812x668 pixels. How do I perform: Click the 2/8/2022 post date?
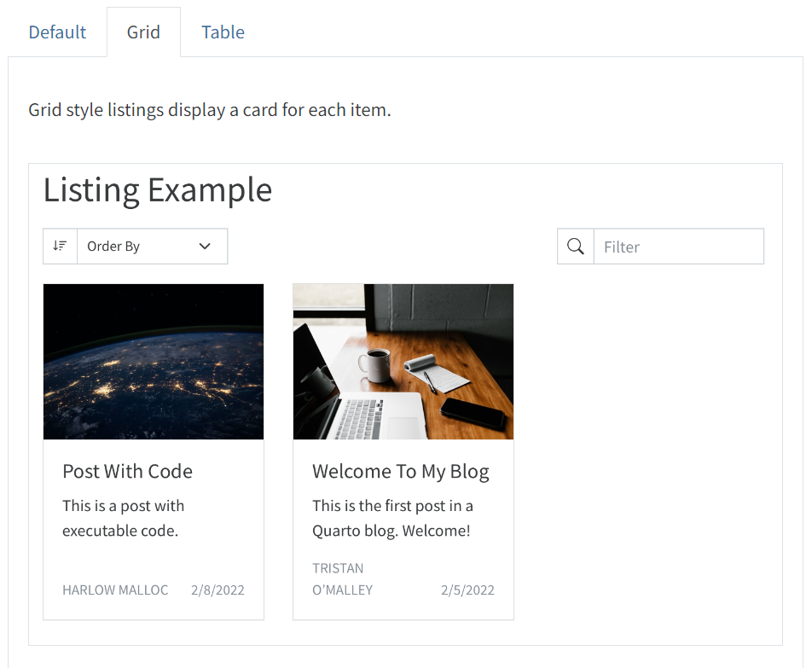point(217,590)
